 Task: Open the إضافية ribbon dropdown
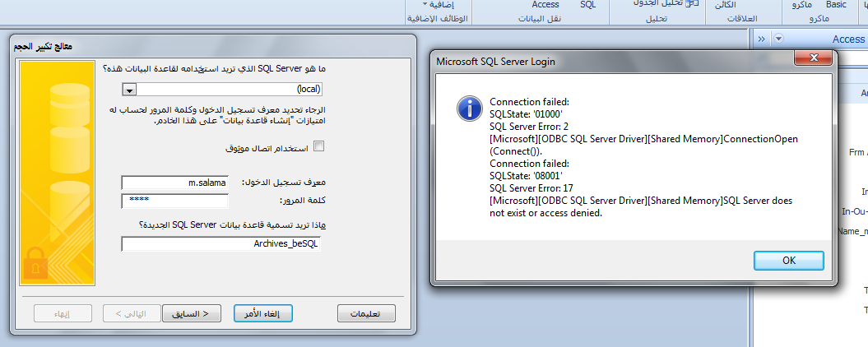pos(438,4)
